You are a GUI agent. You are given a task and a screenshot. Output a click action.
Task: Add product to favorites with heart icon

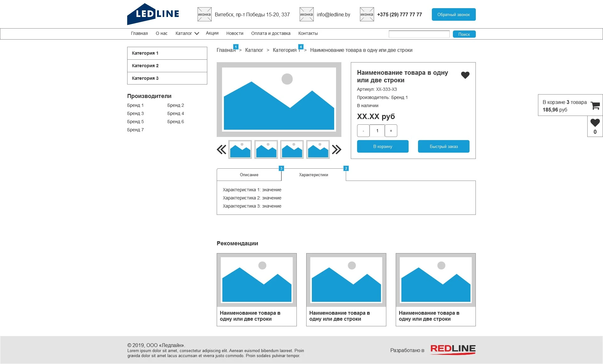click(x=465, y=75)
